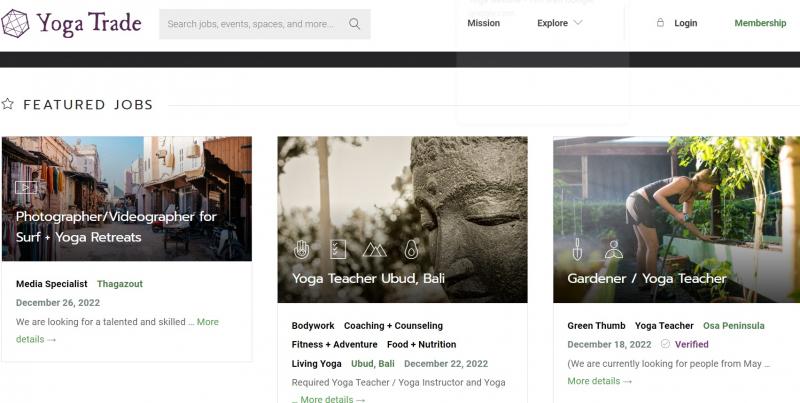The width and height of the screenshot is (800, 403).
Task: Click the Yoga Teacher tag on Gardener card
Action: tap(664, 325)
